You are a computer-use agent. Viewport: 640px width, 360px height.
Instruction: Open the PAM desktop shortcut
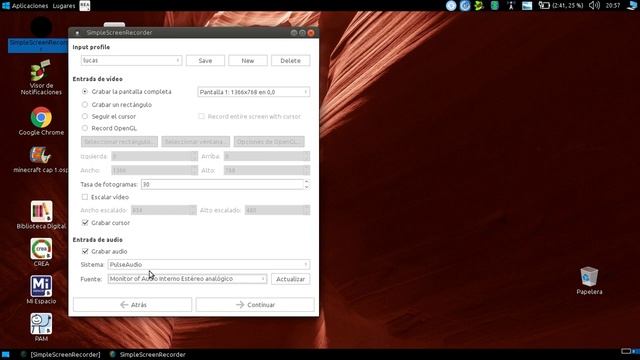coord(41,327)
